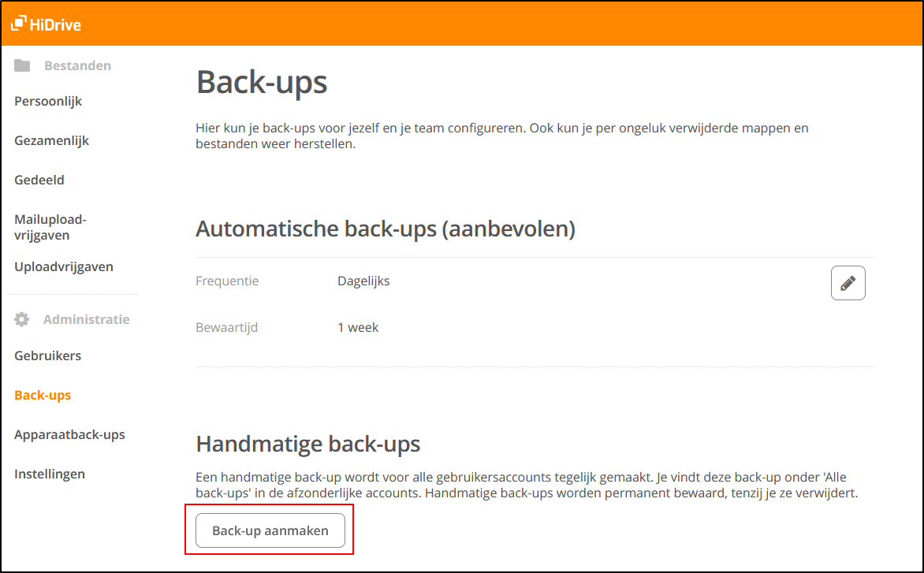Click the folder icon next to Bestanden

point(22,65)
